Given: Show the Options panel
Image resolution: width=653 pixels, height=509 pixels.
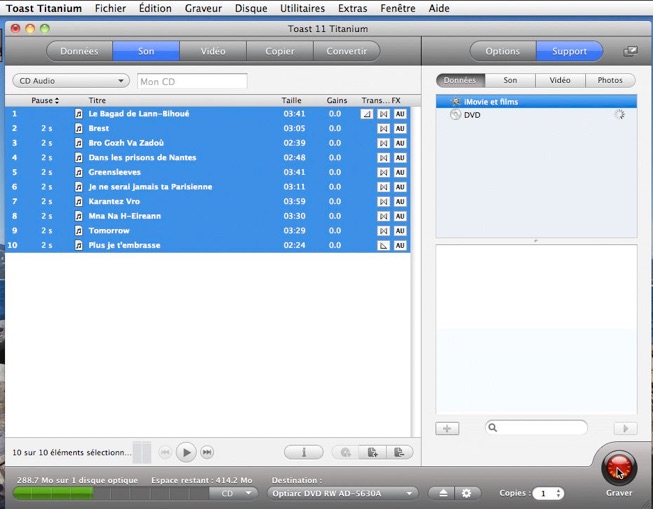Looking at the screenshot, I should [x=503, y=51].
